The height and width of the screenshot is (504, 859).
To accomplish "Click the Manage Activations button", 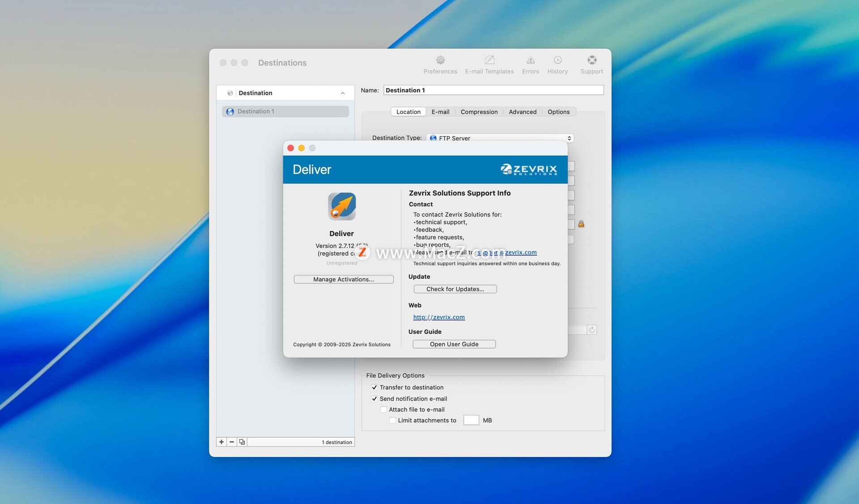I will point(344,279).
